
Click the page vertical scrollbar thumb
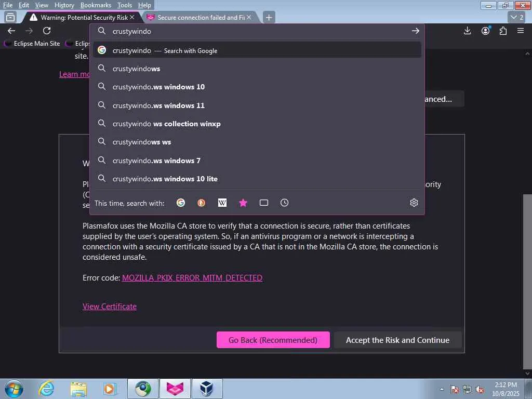(x=527, y=281)
